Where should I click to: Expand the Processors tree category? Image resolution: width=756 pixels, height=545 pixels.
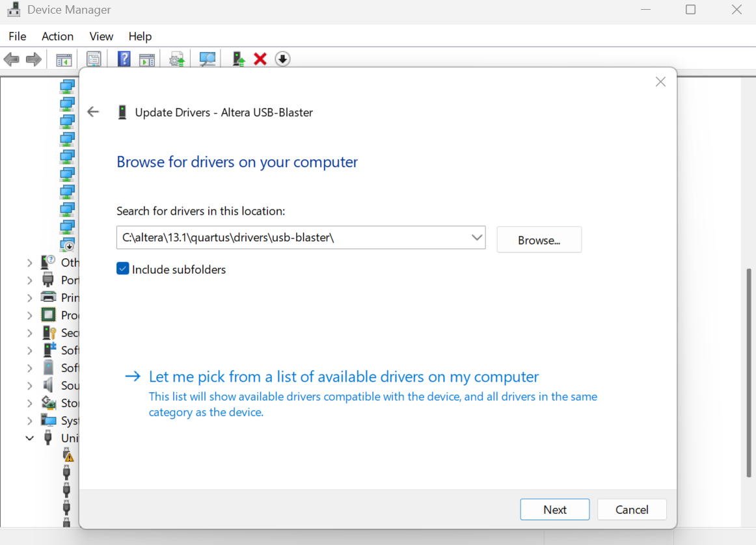click(x=29, y=315)
